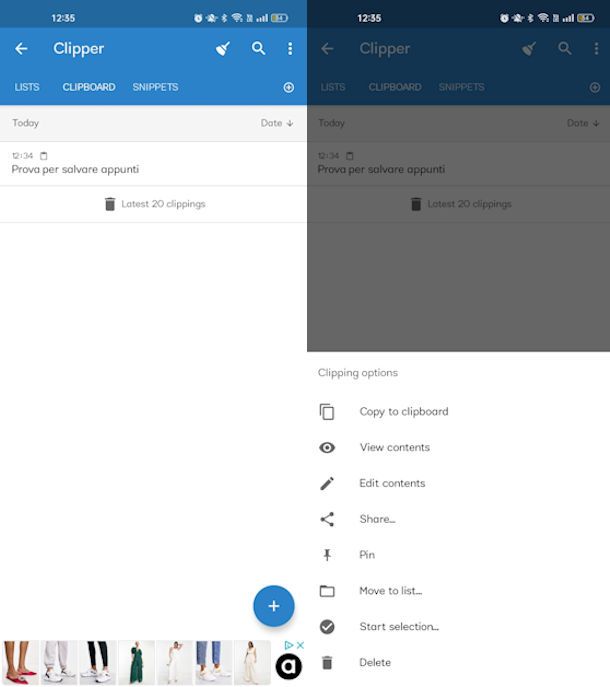Screen dimensions: 610x687
Task: Tap dimmed circled plus icon in right screen
Action: (x=595, y=87)
